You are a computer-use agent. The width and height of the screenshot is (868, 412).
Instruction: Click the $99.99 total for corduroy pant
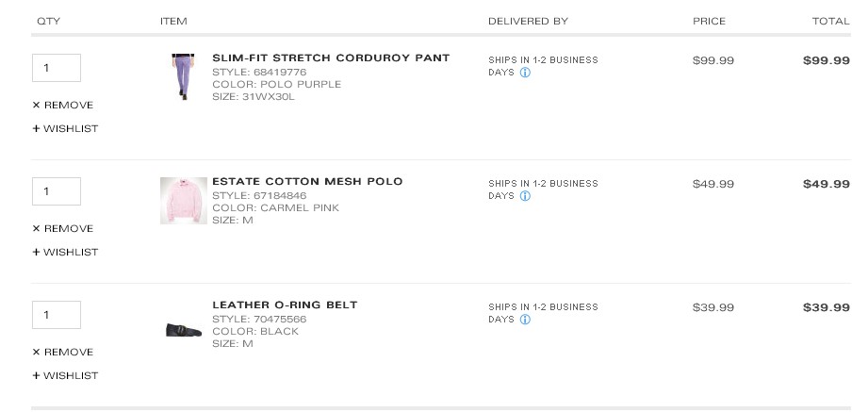click(x=826, y=60)
